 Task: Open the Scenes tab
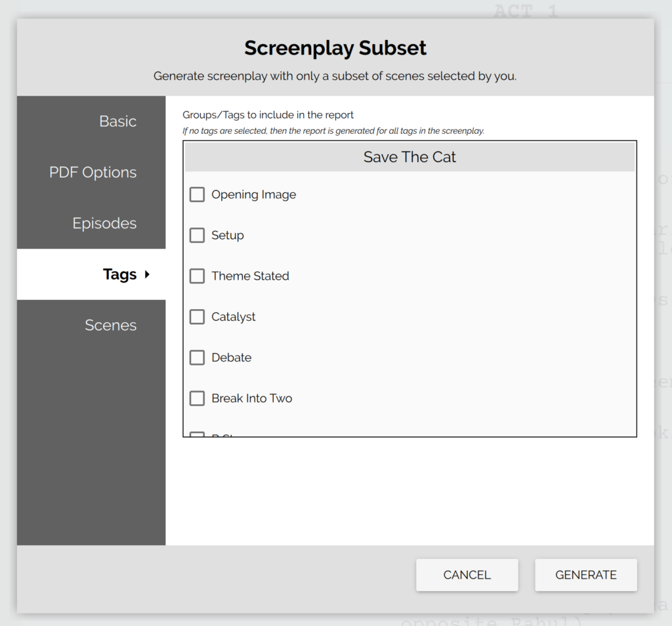coord(110,325)
